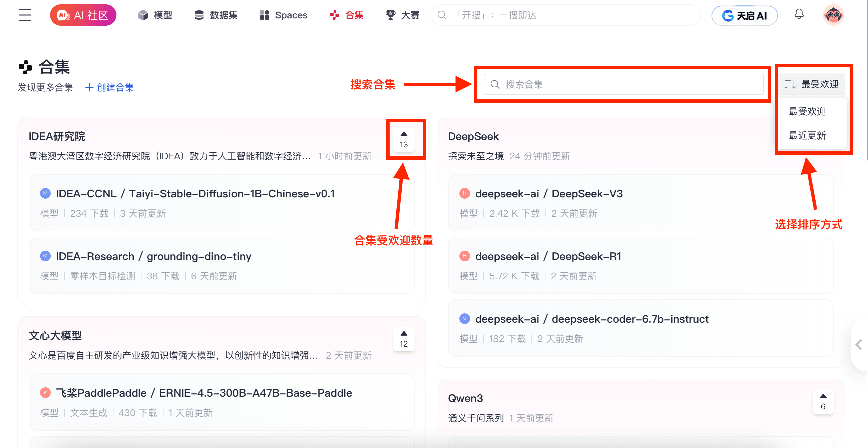Open the 数据集 nav tab

click(216, 15)
